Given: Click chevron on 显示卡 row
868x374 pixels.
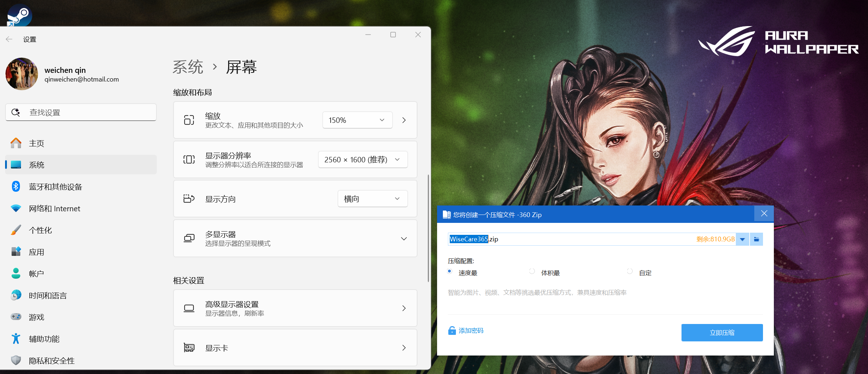Looking at the screenshot, I should [404, 348].
